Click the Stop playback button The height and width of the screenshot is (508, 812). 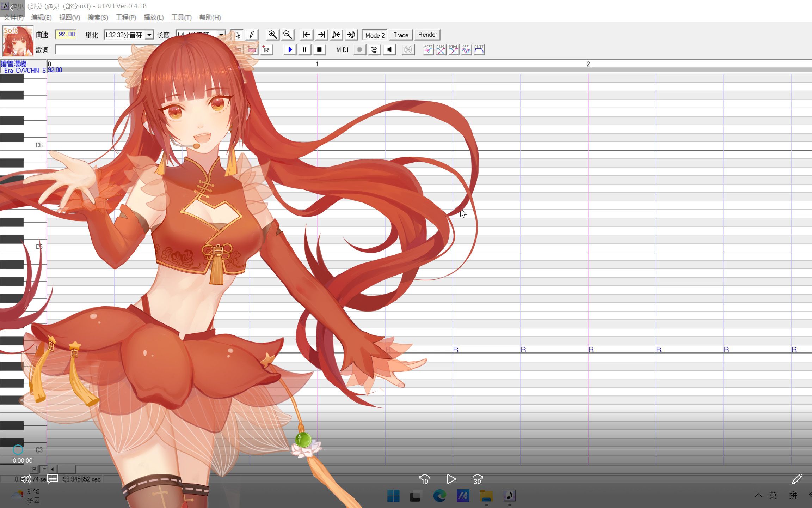click(x=319, y=50)
